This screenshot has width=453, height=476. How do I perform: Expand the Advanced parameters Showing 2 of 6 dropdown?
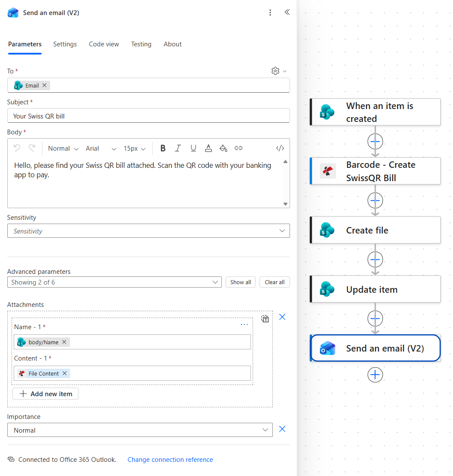pos(115,282)
